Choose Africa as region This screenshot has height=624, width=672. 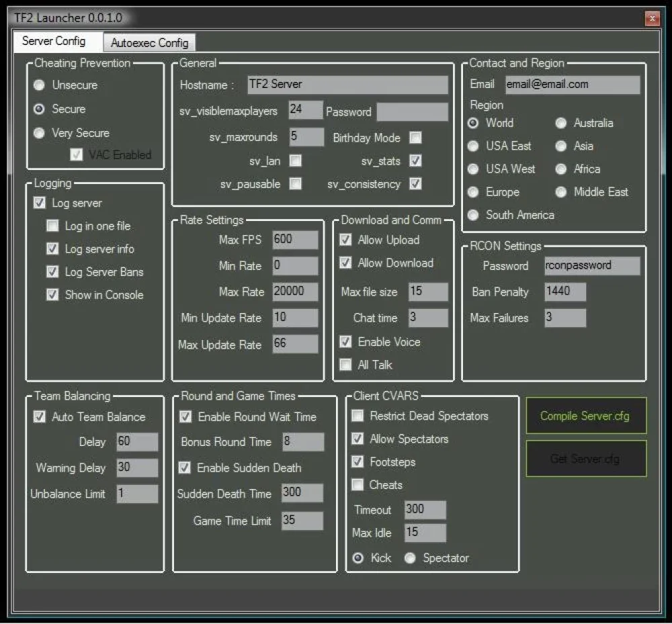561,169
